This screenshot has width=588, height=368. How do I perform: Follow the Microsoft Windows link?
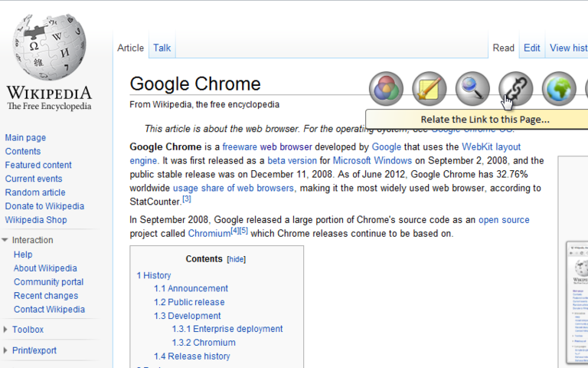pyautogui.click(x=372, y=160)
